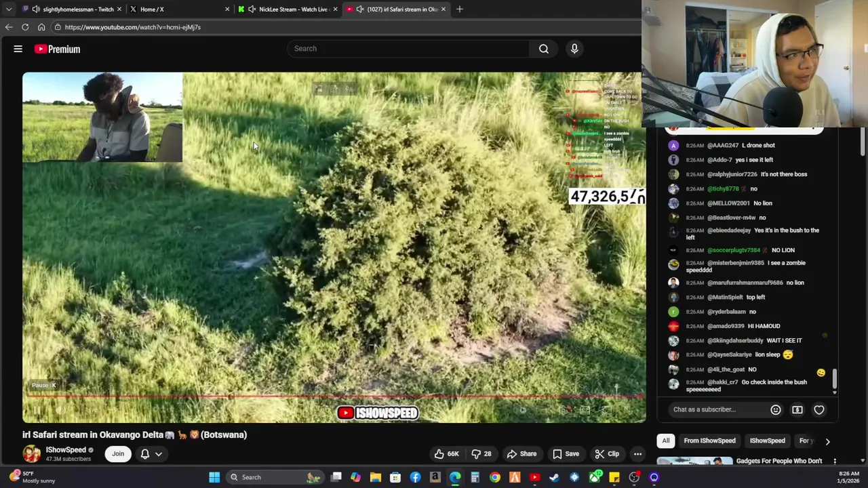This screenshot has width=868, height=488.
Task: Open a new browser tab
Action: click(459, 9)
